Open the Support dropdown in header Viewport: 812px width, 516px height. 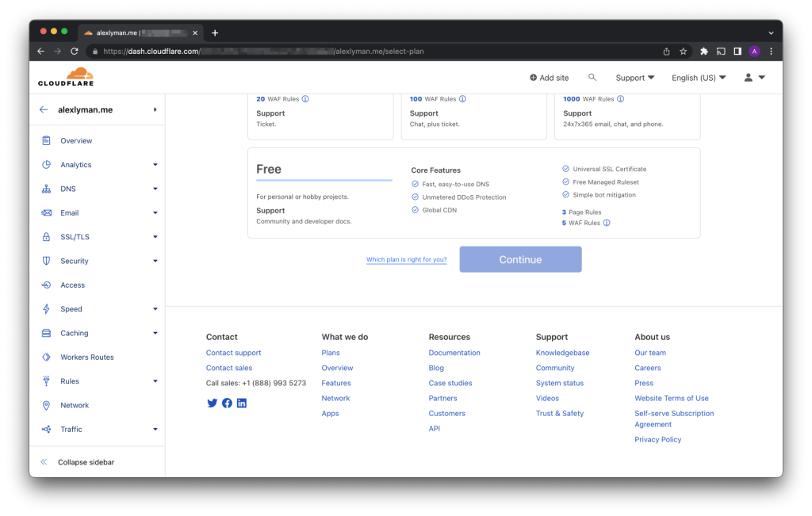pos(634,78)
